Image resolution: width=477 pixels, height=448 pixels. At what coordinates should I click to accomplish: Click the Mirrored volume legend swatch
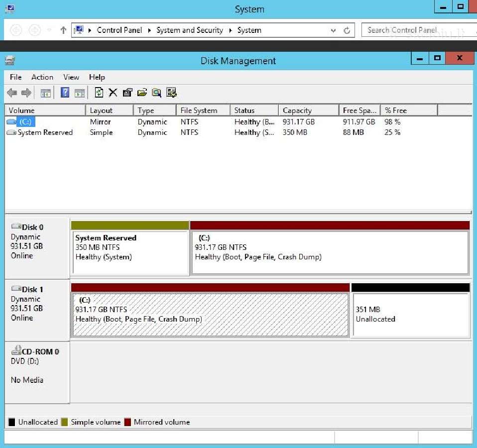[128, 422]
